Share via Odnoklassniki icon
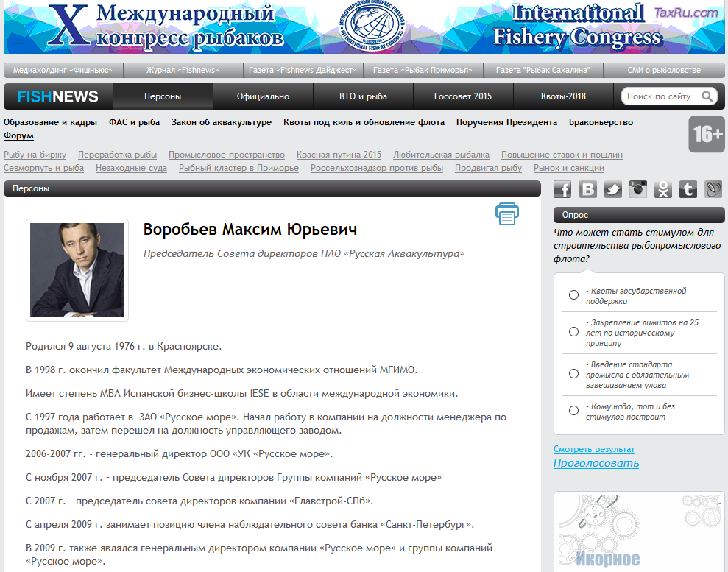 (662, 189)
